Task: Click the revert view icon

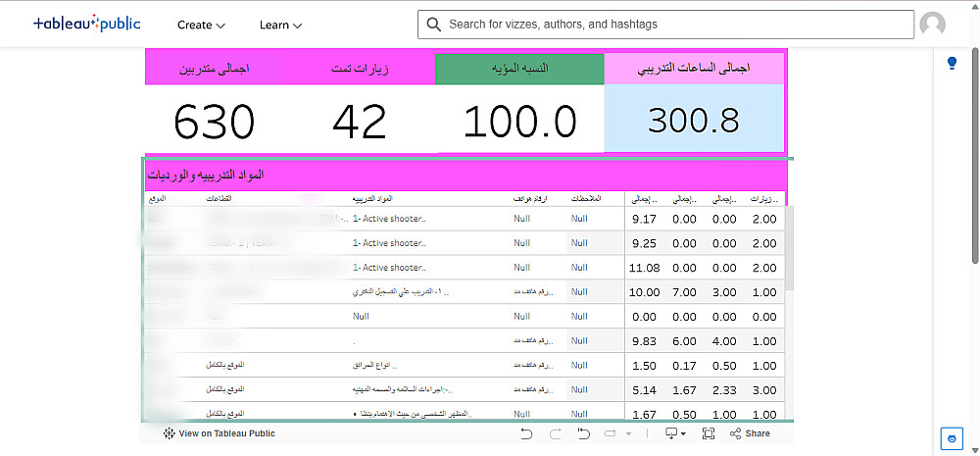Action: [584, 433]
